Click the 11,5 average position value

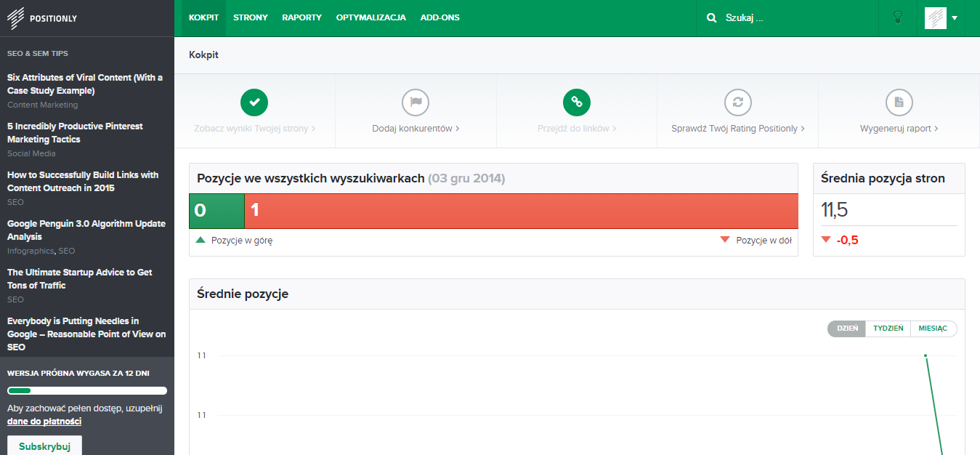point(835,211)
